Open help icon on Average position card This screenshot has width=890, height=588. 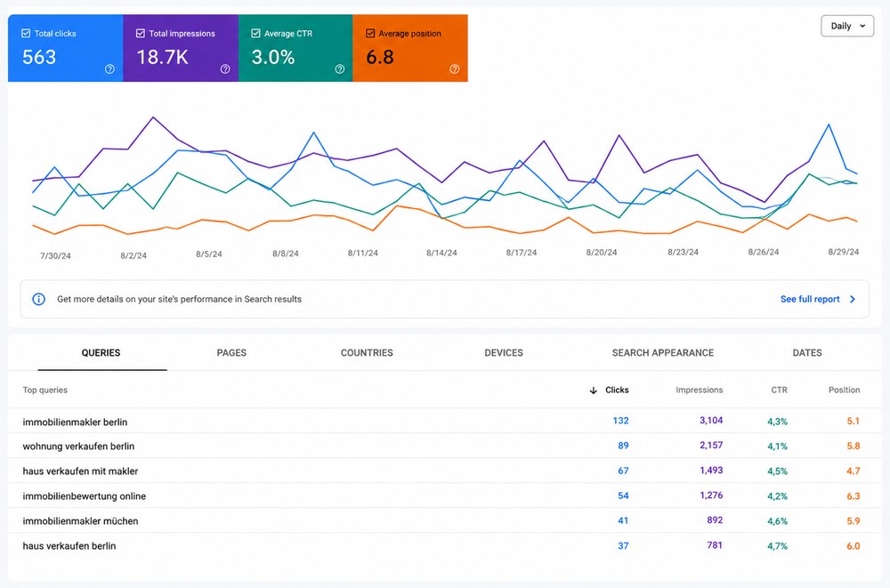(x=455, y=69)
